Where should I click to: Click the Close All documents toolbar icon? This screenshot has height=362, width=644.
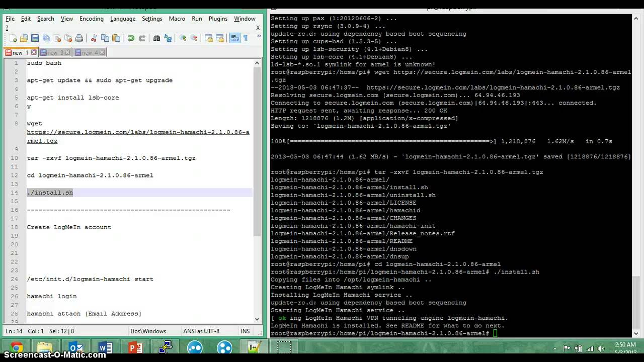[68, 38]
